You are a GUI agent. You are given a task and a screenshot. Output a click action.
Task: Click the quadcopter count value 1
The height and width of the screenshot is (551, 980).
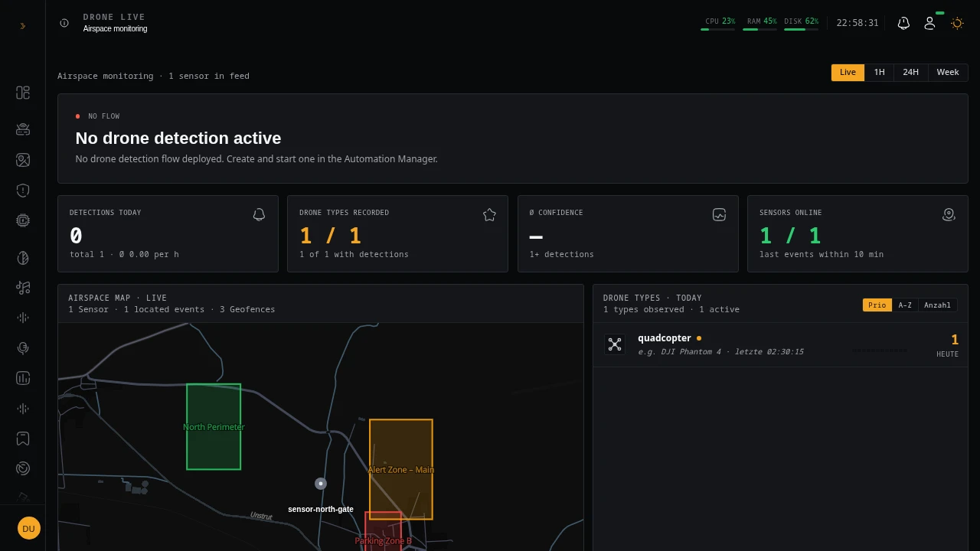[954, 340]
